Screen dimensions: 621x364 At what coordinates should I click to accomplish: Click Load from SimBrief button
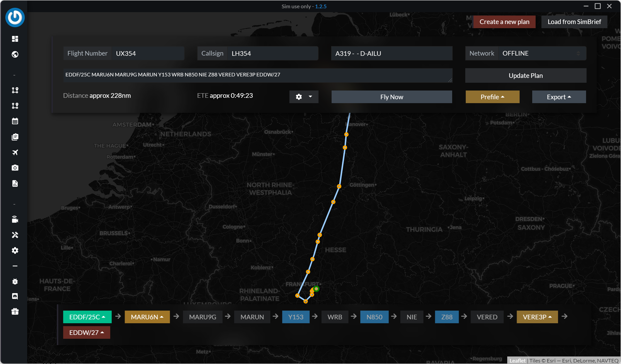574,22
